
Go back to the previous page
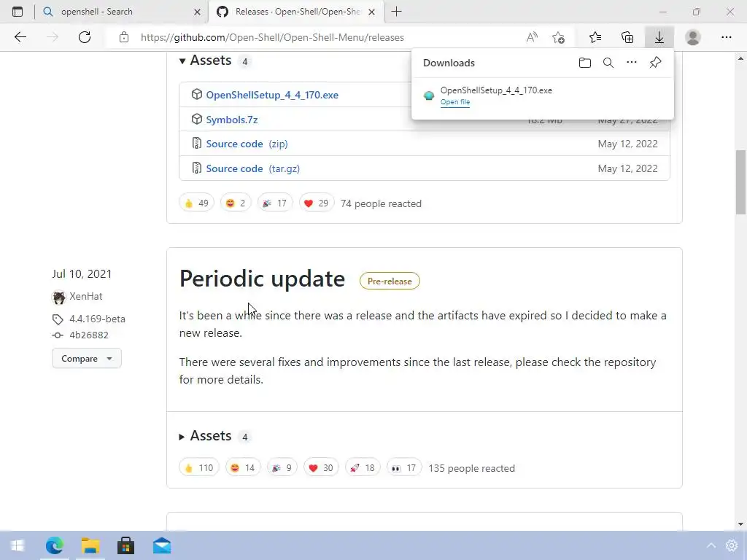[x=20, y=37]
